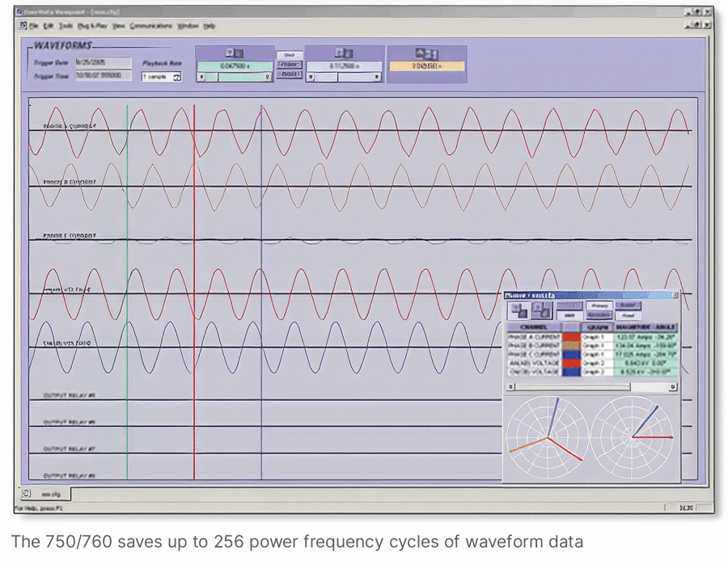The width and height of the screenshot is (728, 566).
Task: Click the OUTPUT RELAY #7 trace label
Action: [70, 449]
